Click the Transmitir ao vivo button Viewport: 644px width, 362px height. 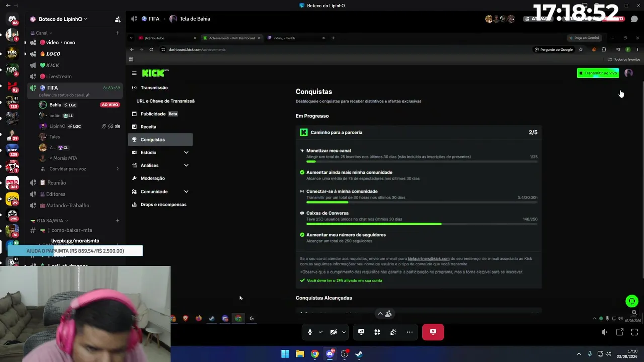click(x=598, y=73)
